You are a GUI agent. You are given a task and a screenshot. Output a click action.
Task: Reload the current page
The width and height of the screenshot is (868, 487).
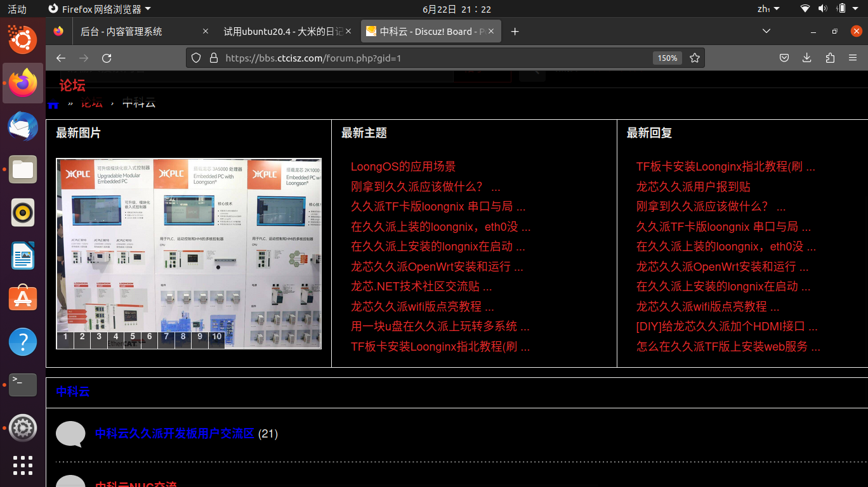tap(107, 58)
